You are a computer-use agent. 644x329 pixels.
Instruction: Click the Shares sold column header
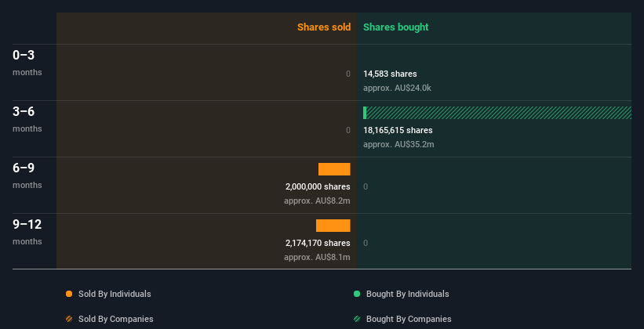pyautogui.click(x=324, y=27)
